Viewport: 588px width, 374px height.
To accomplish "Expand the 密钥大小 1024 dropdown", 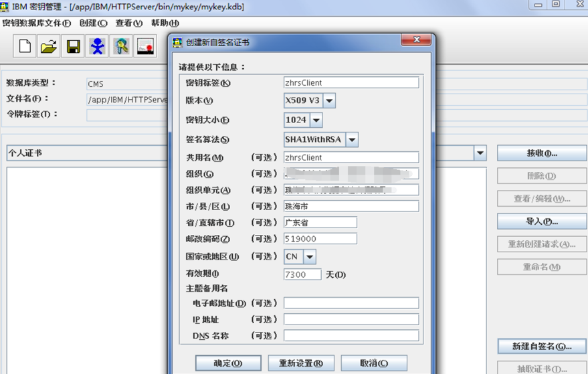I will [316, 120].
